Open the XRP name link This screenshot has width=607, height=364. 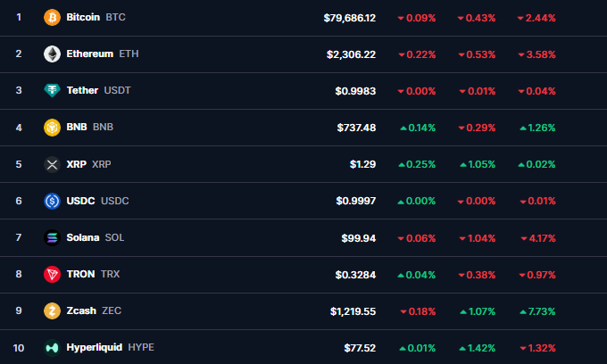[x=76, y=164]
